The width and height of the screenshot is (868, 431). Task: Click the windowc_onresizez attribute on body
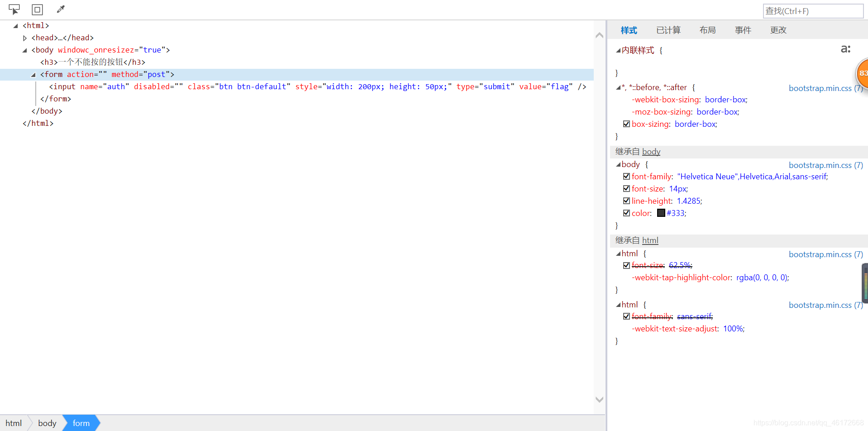point(111,50)
